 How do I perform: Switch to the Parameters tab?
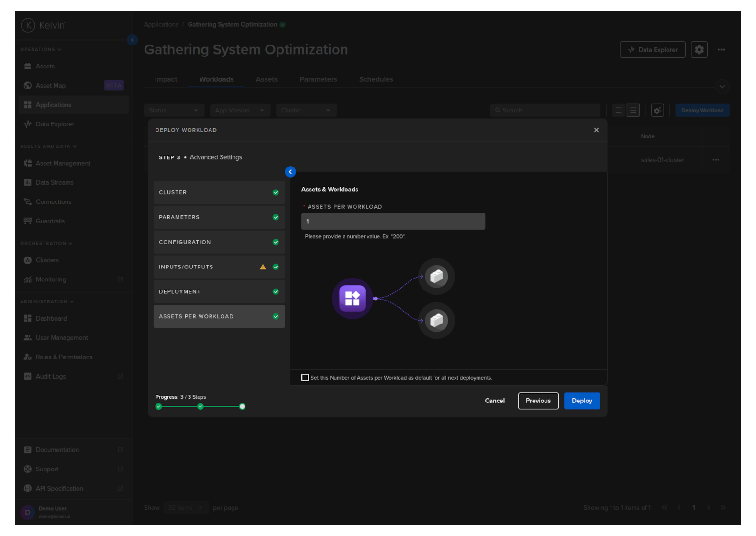point(318,79)
